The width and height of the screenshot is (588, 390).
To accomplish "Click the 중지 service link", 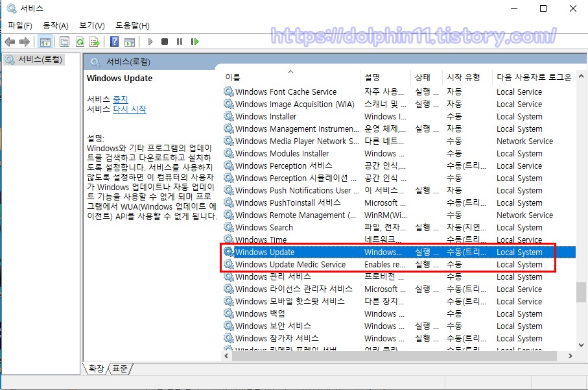I will pos(121,99).
